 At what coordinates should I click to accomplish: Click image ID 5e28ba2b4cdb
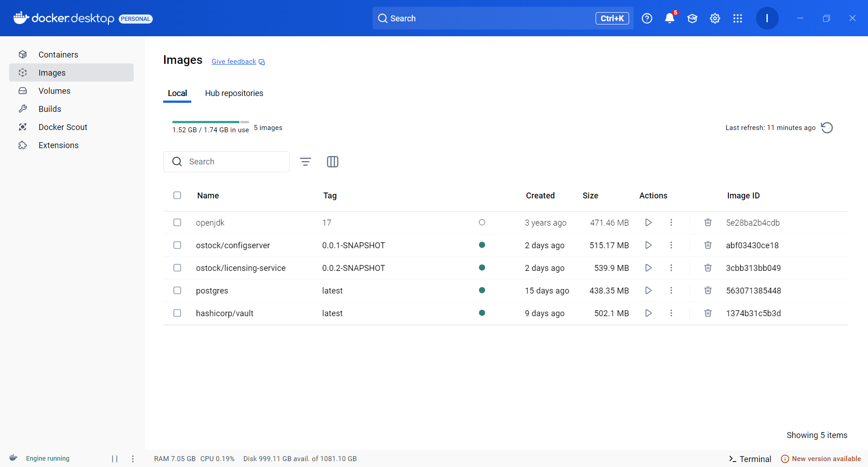(753, 223)
